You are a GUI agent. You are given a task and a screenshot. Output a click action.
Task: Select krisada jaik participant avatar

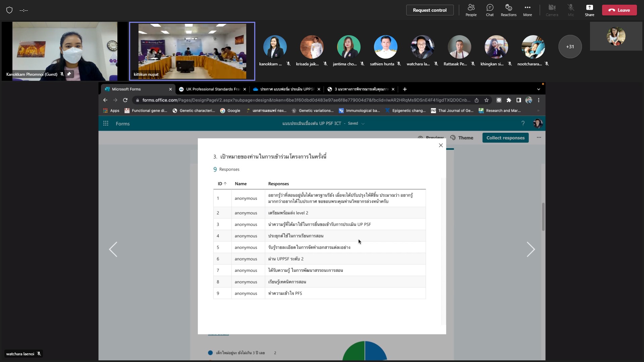point(312,47)
